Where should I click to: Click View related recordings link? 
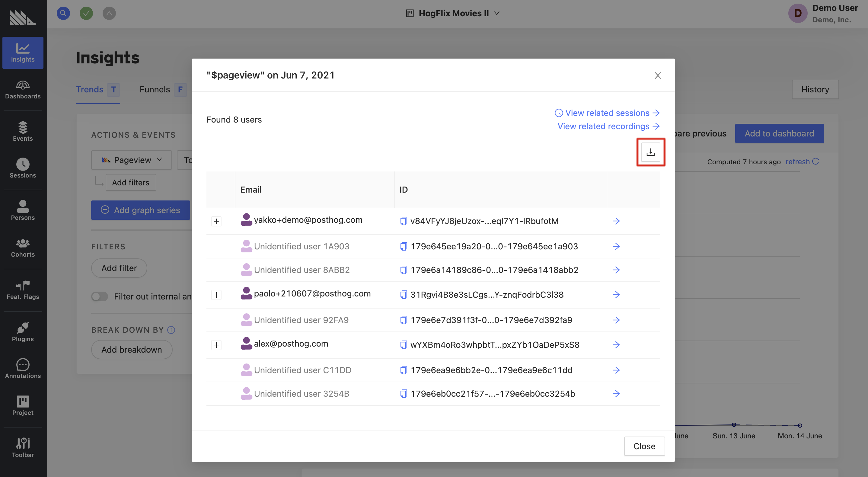click(x=608, y=126)
